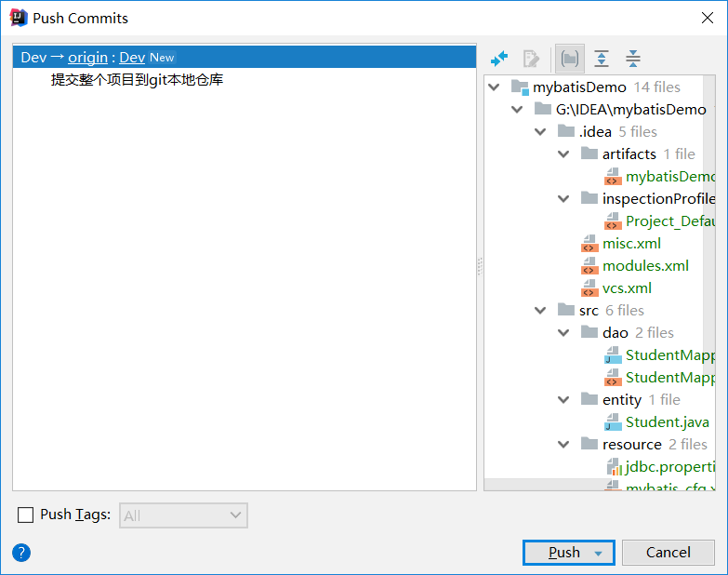Click the Dev target branch link
Viewport: 728px width, 575px height.
[132, 57]
